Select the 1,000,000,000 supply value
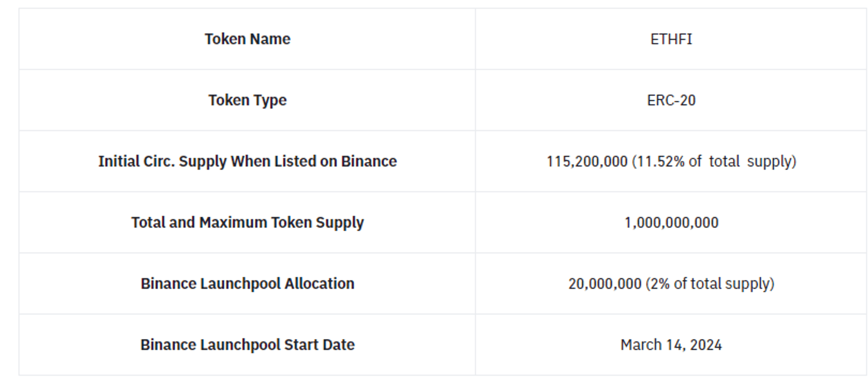The width and height of the screenshot is (868, 385). coord(671,223)
